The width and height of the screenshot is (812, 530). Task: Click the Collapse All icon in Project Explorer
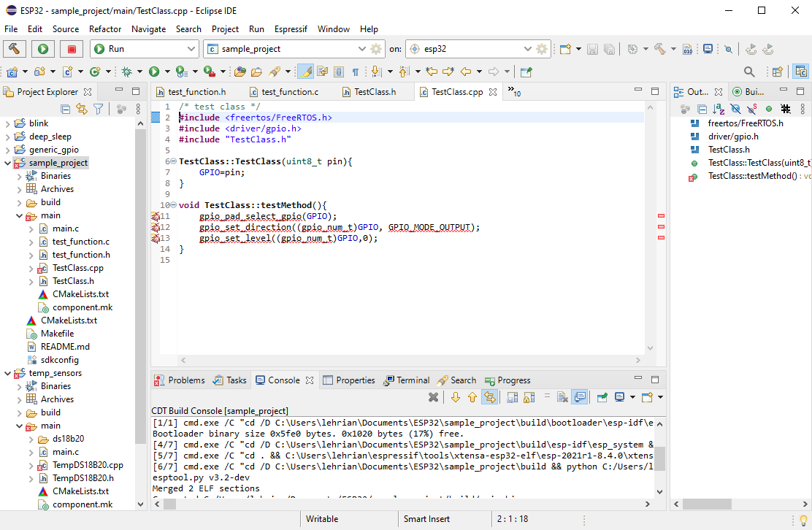[66, 109]
